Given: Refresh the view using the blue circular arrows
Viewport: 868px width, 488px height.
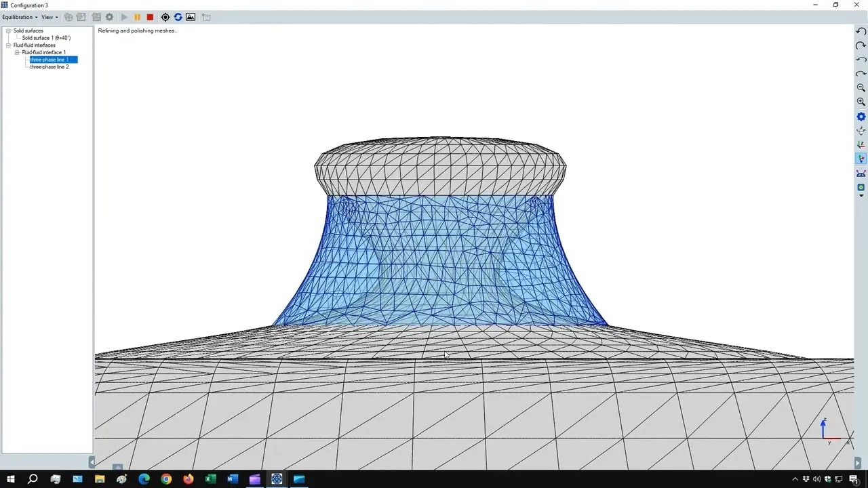Looking at the screenshot, I should pyautogui.click(x=178, y=17).
